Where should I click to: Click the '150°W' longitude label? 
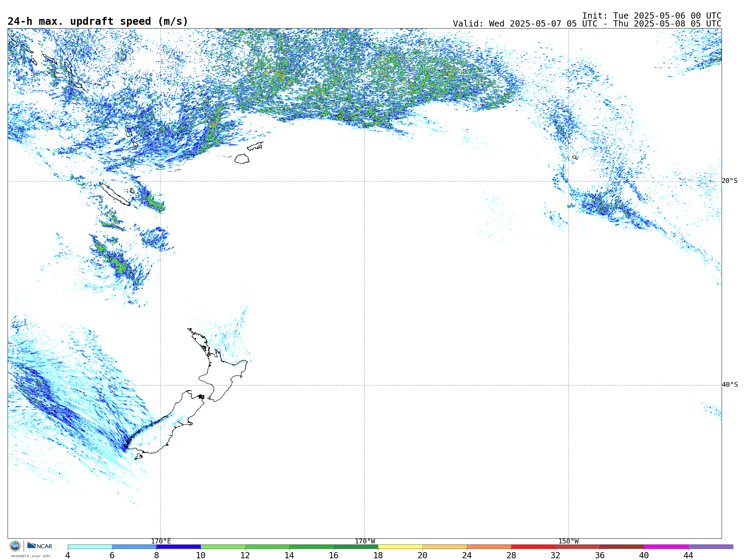tap(568, 541)
